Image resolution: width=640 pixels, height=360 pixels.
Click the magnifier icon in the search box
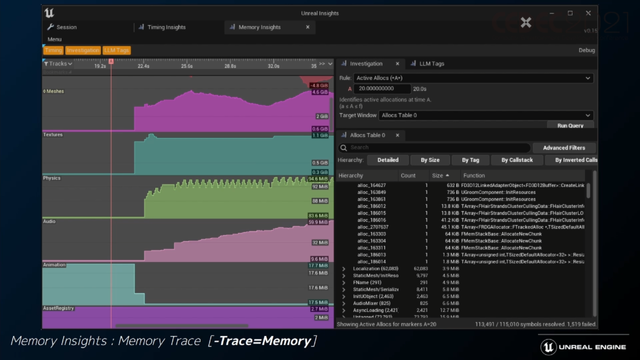(344, 148)
